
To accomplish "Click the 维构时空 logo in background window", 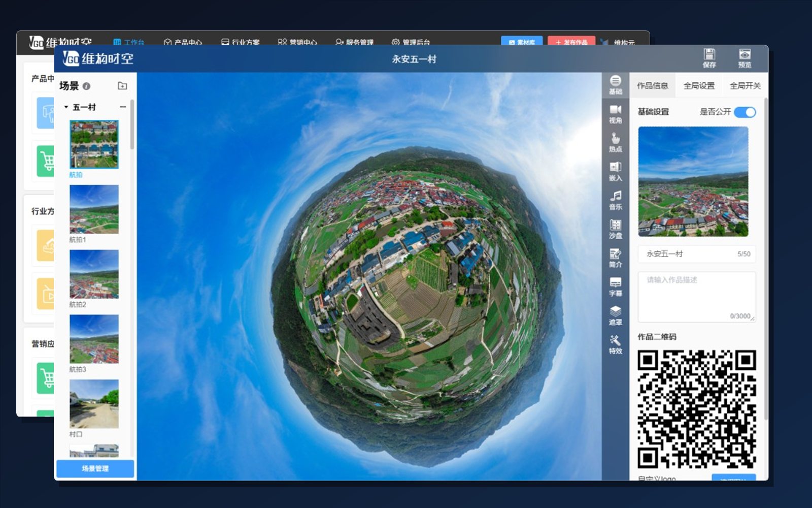I will (60, 43).
